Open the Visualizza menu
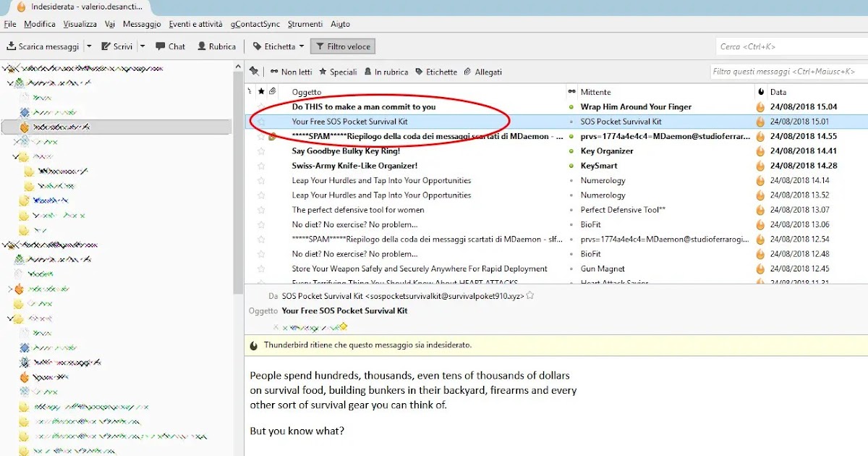868x456 pixels. click(x=80, y=24)
